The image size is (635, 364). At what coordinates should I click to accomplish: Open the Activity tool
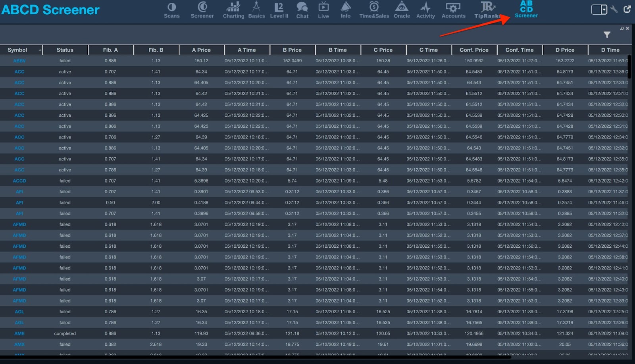click(x=425, y=10)
